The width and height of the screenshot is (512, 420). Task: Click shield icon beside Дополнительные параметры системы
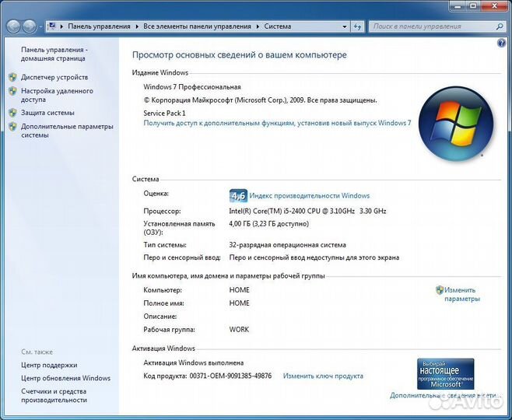(x=12, y=126)
